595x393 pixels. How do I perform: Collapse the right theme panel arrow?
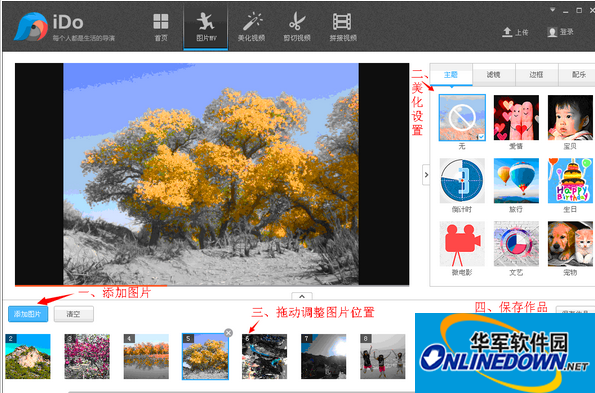click(426, 175)
